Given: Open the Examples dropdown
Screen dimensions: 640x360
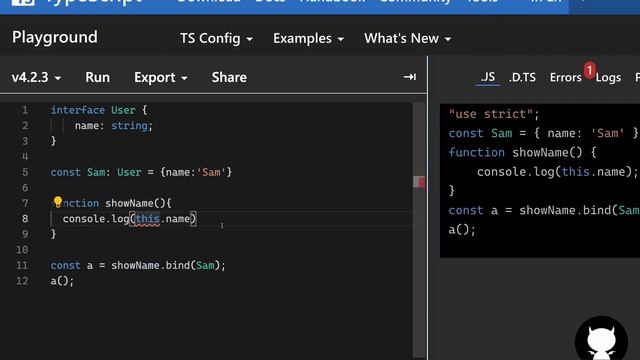Looking at the screenshot, I should click(x=308, y=38).
